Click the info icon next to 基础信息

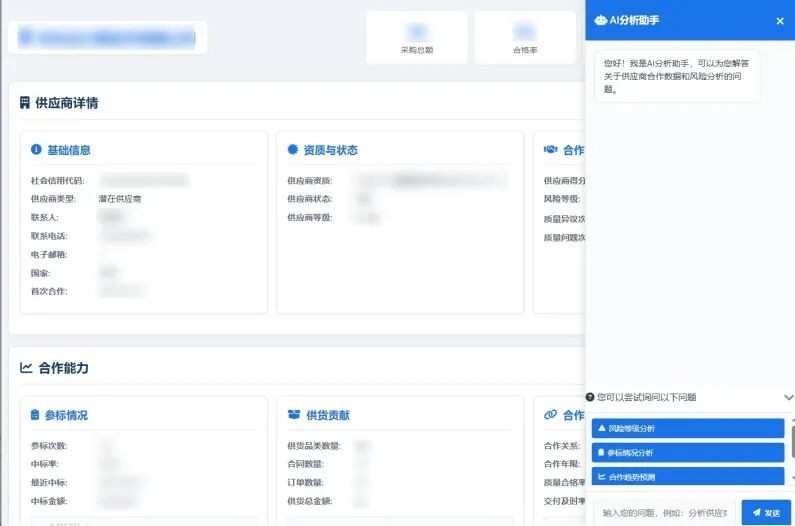click(36, 150)
